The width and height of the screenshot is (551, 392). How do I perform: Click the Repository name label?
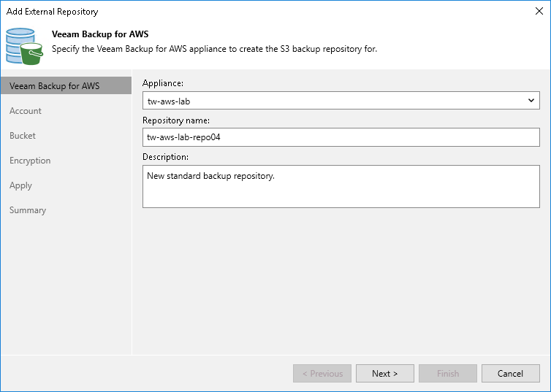click(176, 120)
